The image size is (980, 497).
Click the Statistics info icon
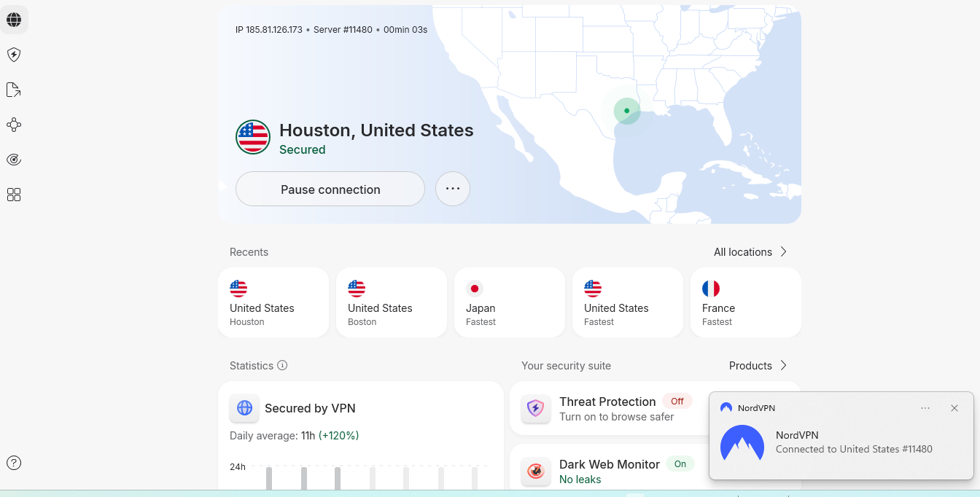click(282, 365)
